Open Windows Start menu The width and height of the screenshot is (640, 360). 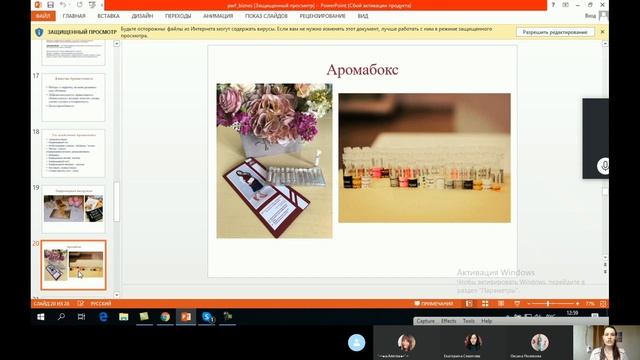click(41, 317)
